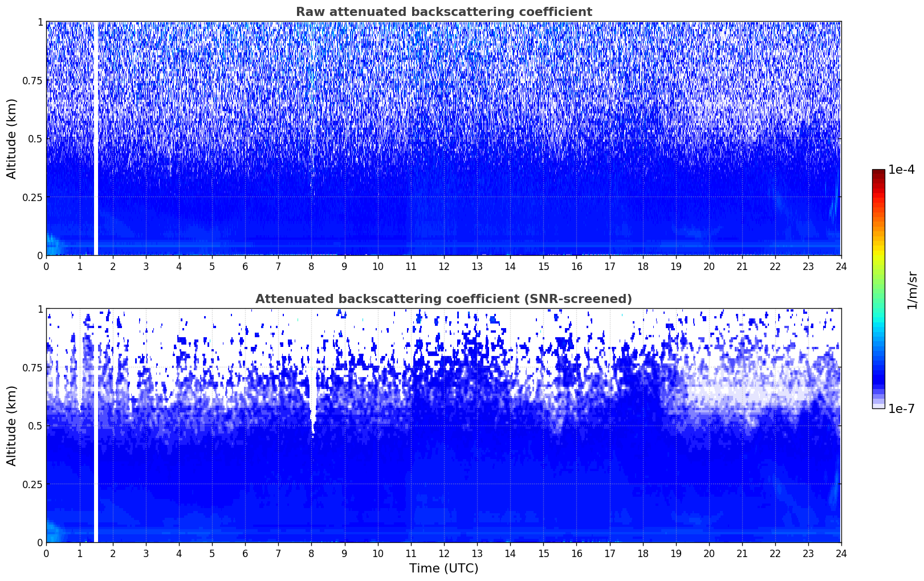Click the white data gap in top plot
Image resolution: width=924 pixels, height=581 pixels.
coord(96,138)
